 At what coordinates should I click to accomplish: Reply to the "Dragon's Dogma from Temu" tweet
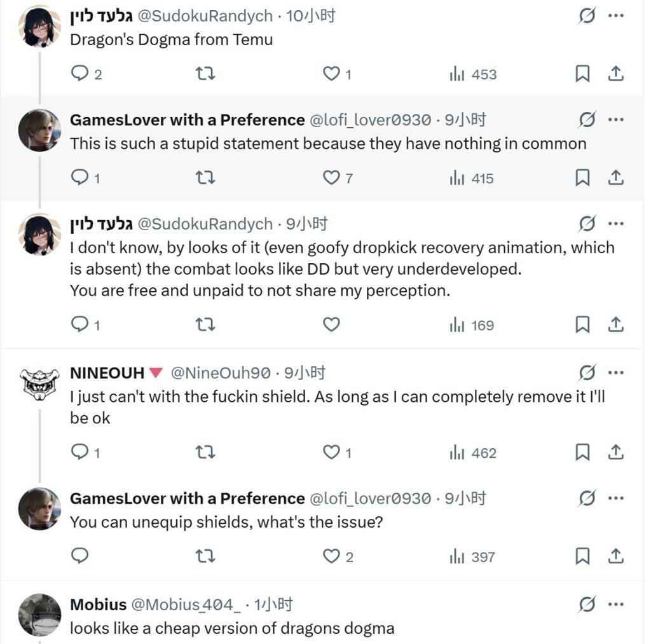tap(79, 74)
